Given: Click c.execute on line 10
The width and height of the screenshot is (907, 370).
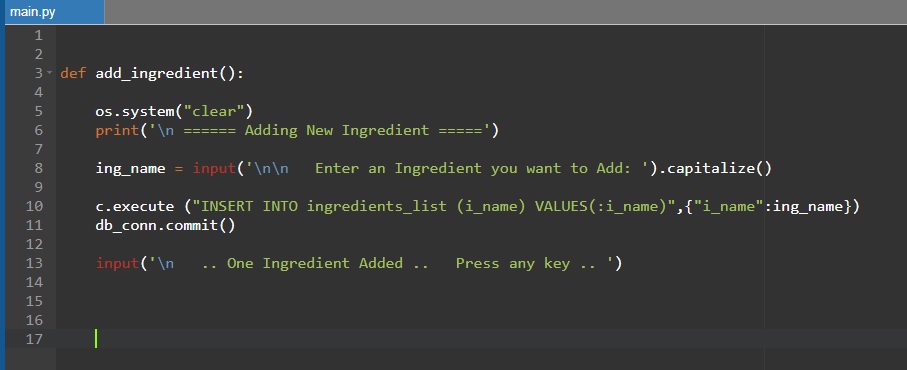Looking at the screenshot, I should (134, 206).
